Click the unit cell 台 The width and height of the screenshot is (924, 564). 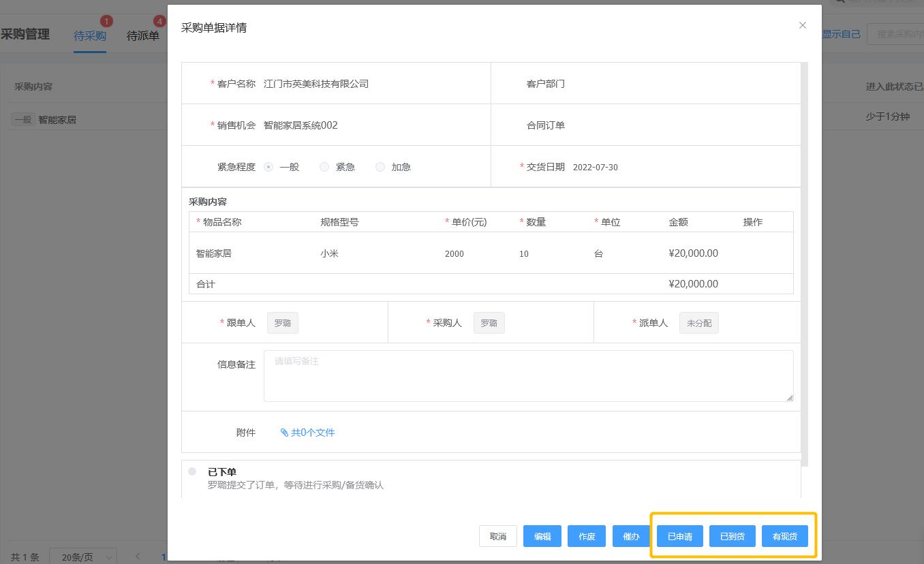(599, 253)
